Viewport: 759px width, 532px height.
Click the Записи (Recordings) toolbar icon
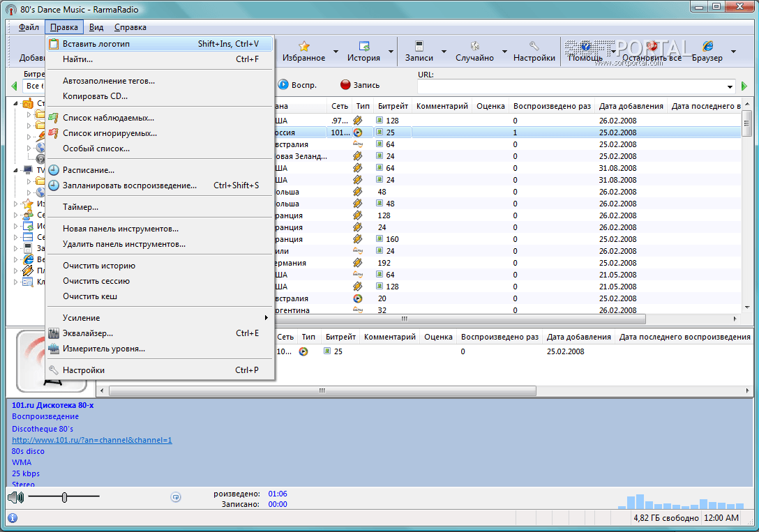[419, 47]
